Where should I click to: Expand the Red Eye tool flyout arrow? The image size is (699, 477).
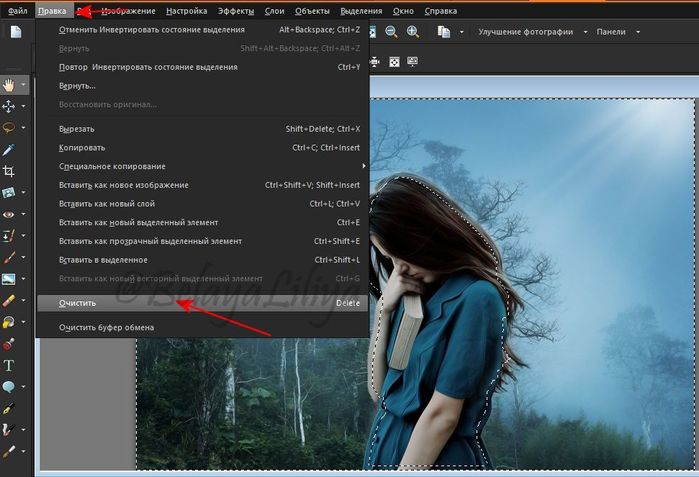[x=23, y=214]
